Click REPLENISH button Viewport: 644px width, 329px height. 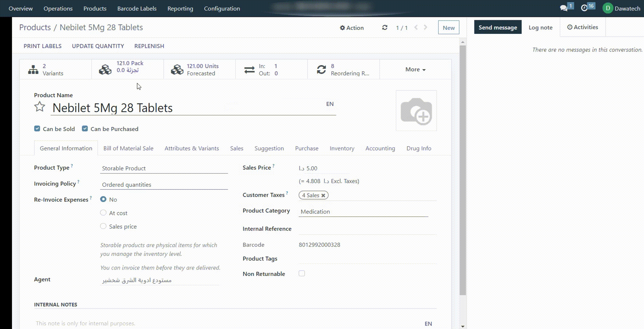click(x=149, y=46)
